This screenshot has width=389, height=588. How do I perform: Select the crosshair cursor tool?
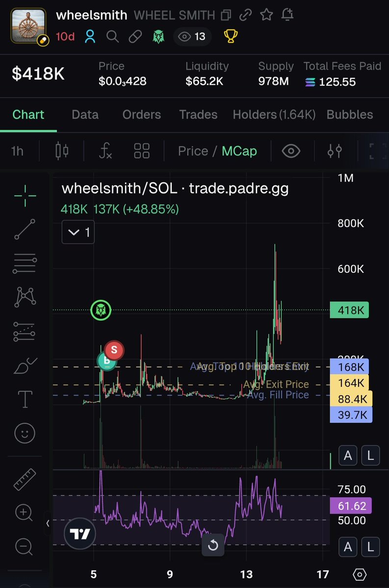pyautogui.click(x=25, y=196)
